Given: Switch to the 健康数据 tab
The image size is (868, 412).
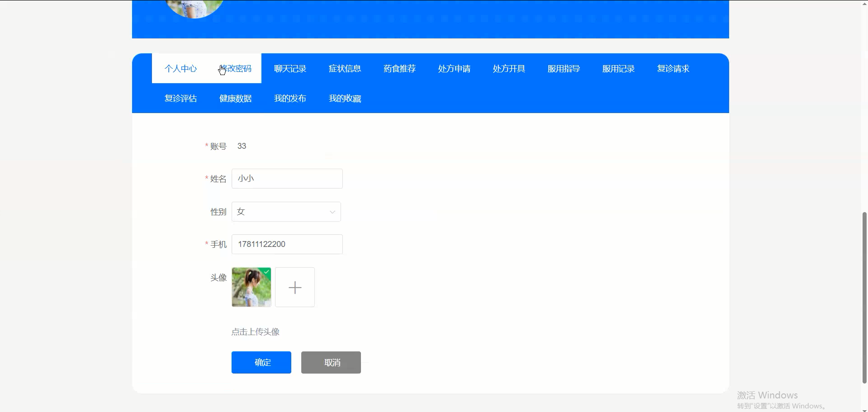Looking at the screenshot, I should 235,98.
